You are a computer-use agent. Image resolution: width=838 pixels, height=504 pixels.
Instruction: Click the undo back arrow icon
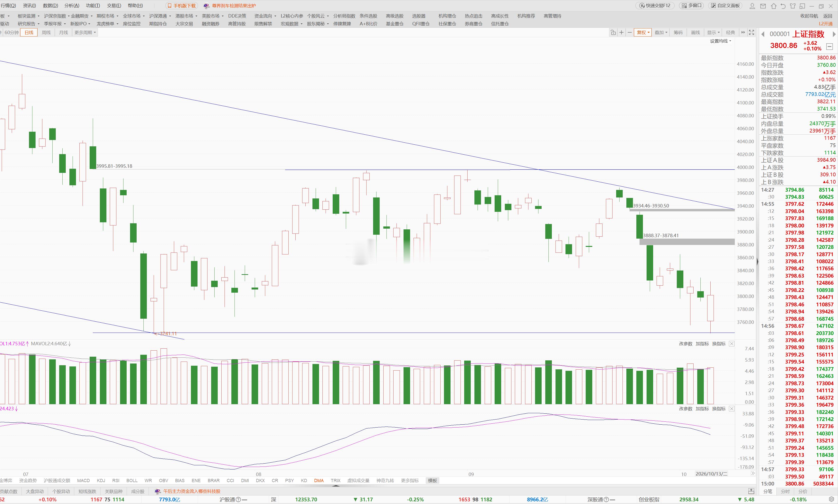coord(783,6)
